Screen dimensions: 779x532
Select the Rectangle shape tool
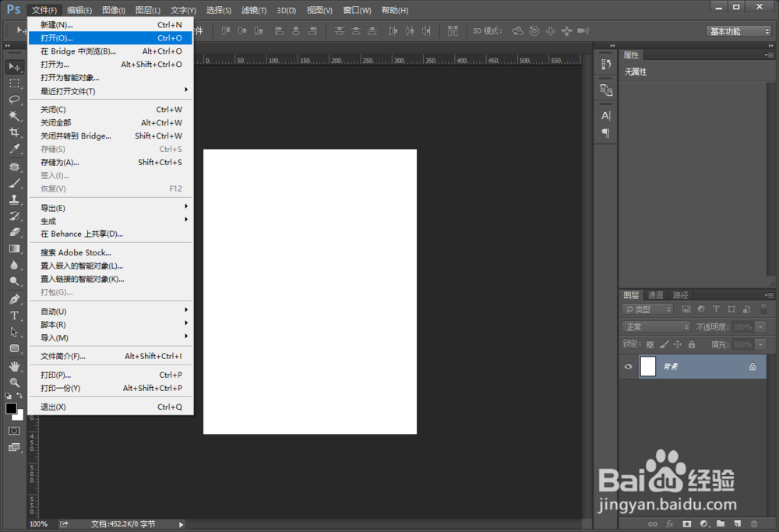(x=14, y=349)
